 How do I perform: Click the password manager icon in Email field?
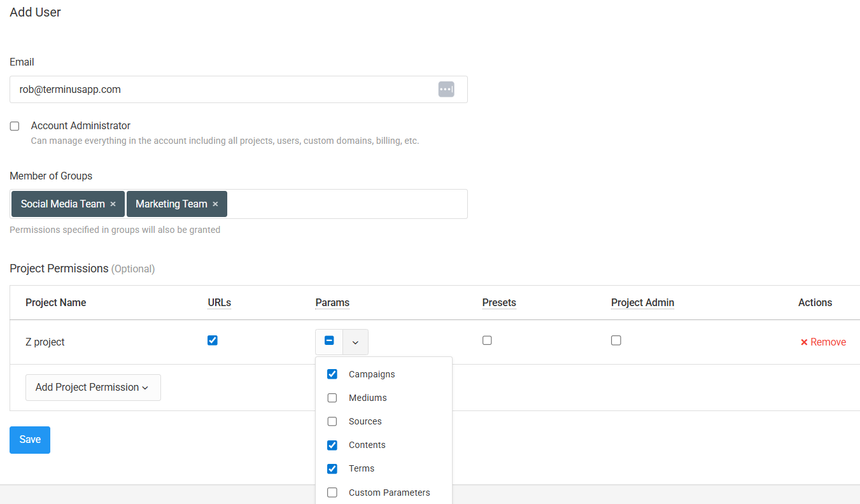[x=446, y=90]
